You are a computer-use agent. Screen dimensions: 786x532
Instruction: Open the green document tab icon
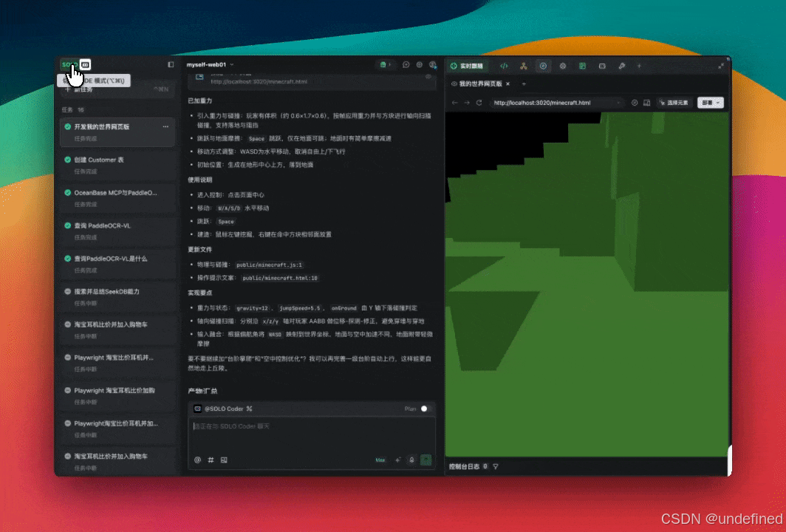coord(582,66)
